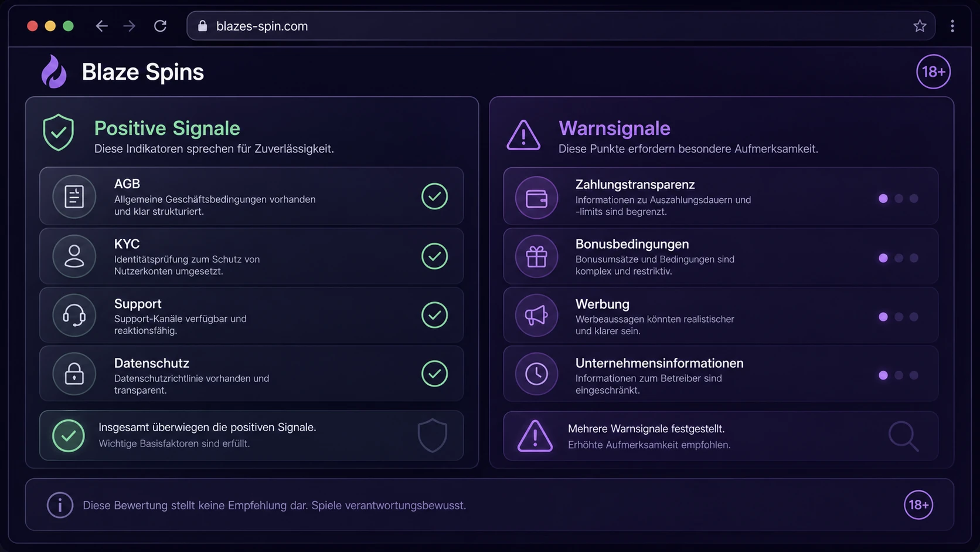
Task: Select the KYC title text
Action: (x=127, y=244)
